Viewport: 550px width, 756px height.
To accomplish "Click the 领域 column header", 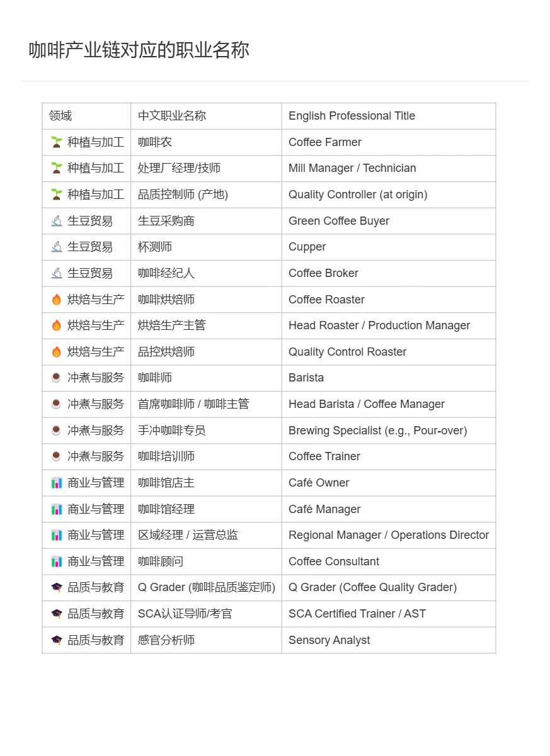I will point(86,116).
